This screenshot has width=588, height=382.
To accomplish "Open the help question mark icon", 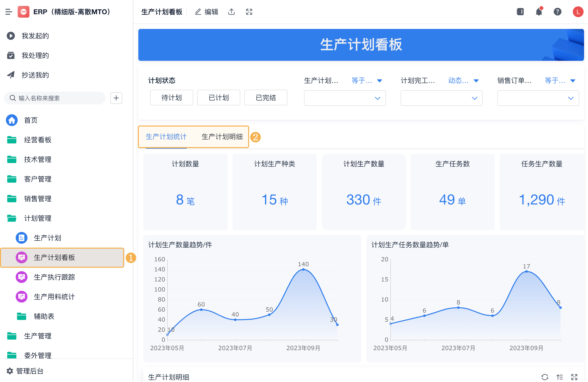I will [x=558, y=12].
